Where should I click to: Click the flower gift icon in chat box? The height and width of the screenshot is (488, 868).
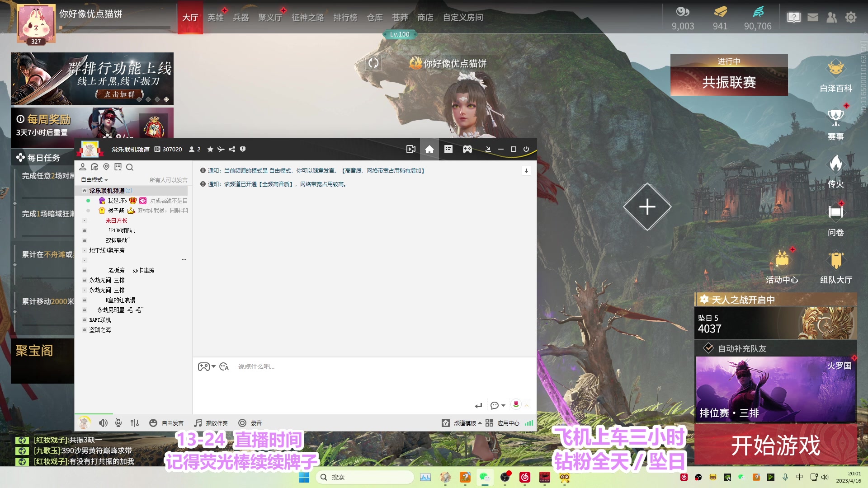[516, 404]
